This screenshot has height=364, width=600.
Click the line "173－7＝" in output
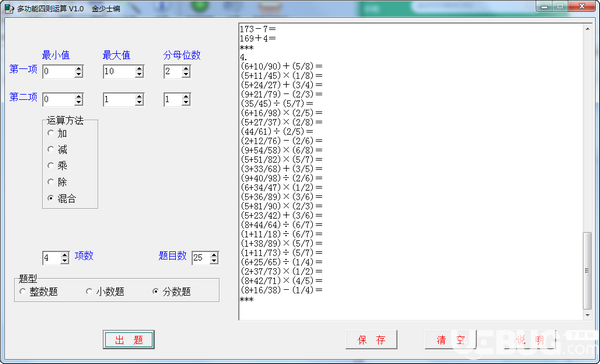[258, 29]
